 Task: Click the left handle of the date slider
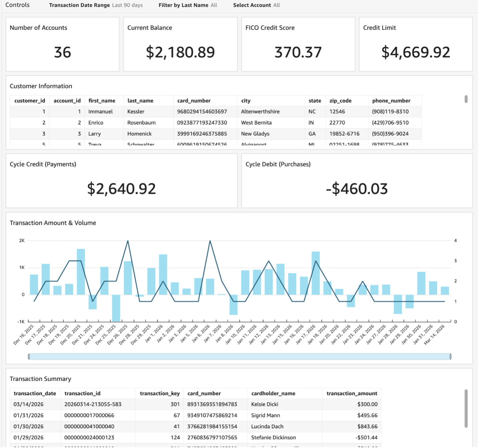point(29,356)
